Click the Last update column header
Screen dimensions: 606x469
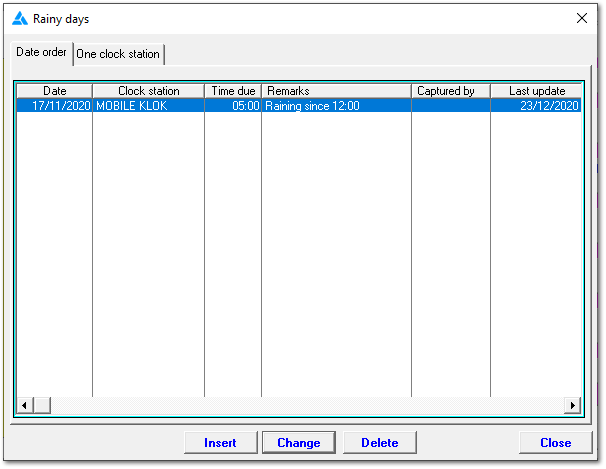[536, 91]
